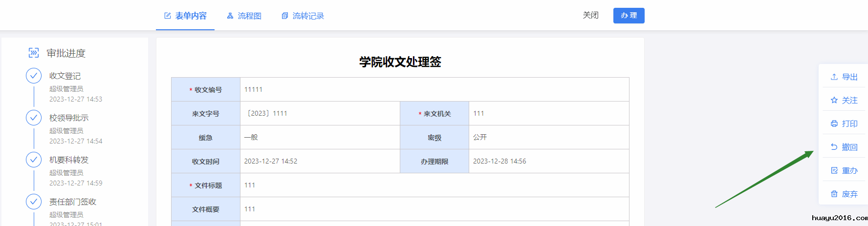The width and height of the screenshot is (868, 226).
Task: Click the trash icon for 废弃
Action: click(x=834, y=194)
